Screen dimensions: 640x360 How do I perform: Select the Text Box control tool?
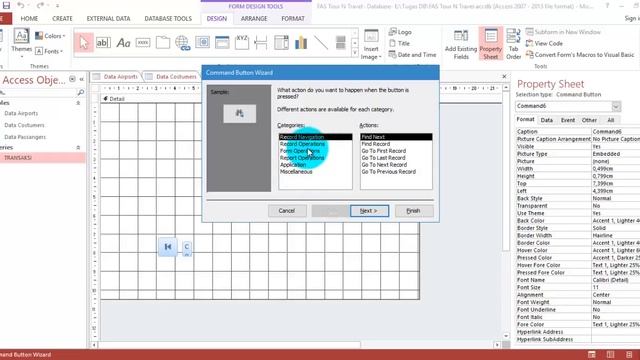[103, 42]
